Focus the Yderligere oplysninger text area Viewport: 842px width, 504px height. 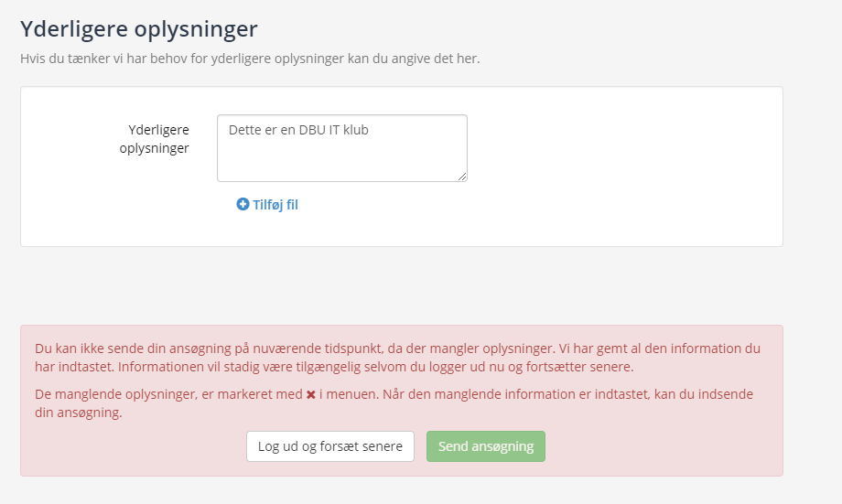[x=342, y=148]
